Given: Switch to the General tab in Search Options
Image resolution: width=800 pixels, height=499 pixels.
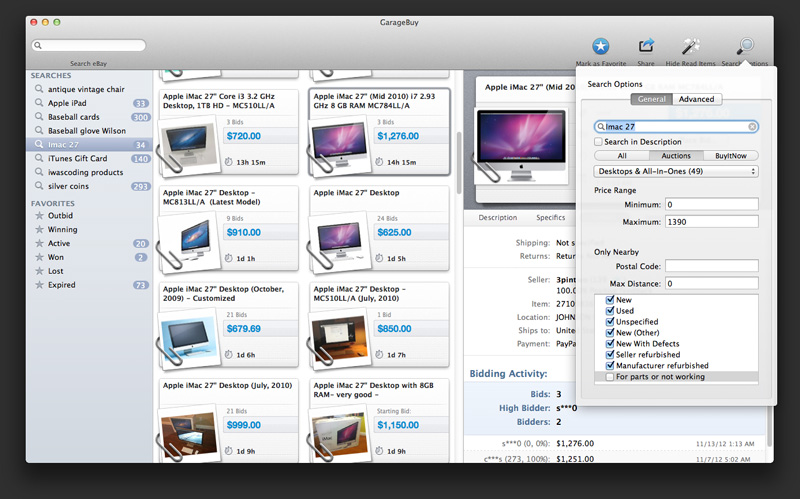Looking at the screenshot, I should (652, 99).
